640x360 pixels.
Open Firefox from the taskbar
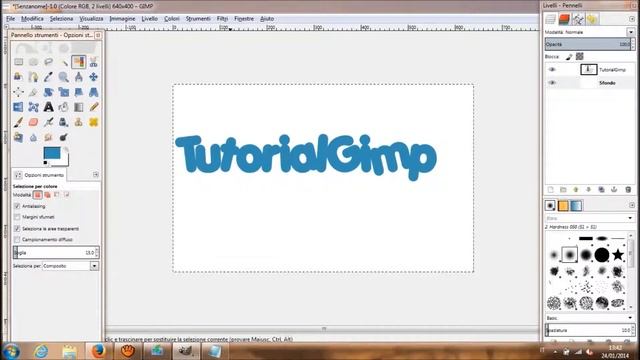click(x=98, y=351)
